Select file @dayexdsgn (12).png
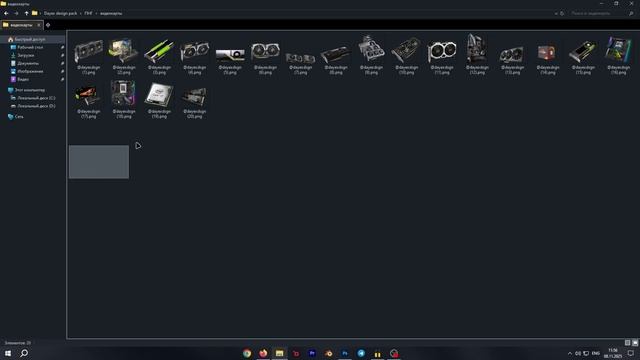The height and width of the screenshot is (360, 640). (x=477, y=56)
